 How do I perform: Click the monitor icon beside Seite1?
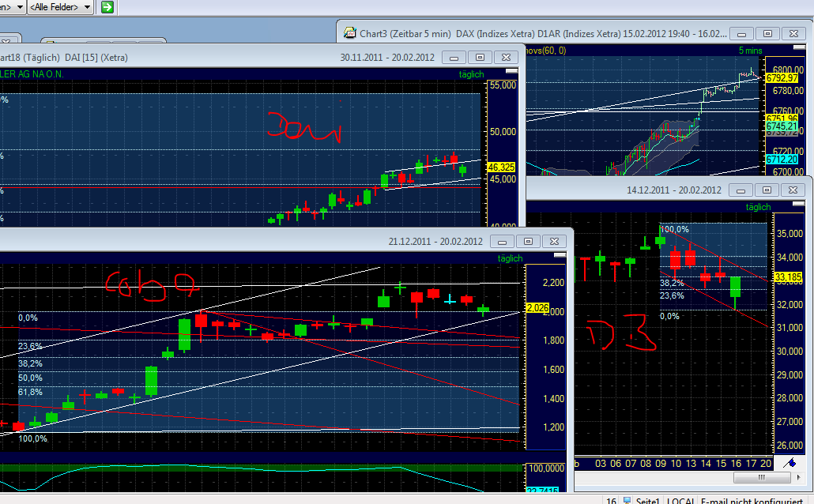627,501
